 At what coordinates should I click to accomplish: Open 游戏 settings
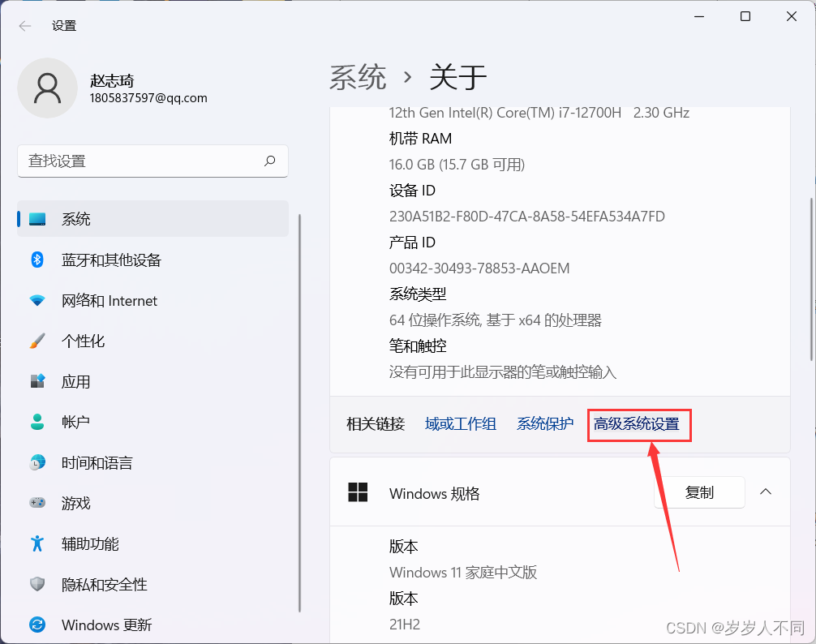(x=153, y=503)
